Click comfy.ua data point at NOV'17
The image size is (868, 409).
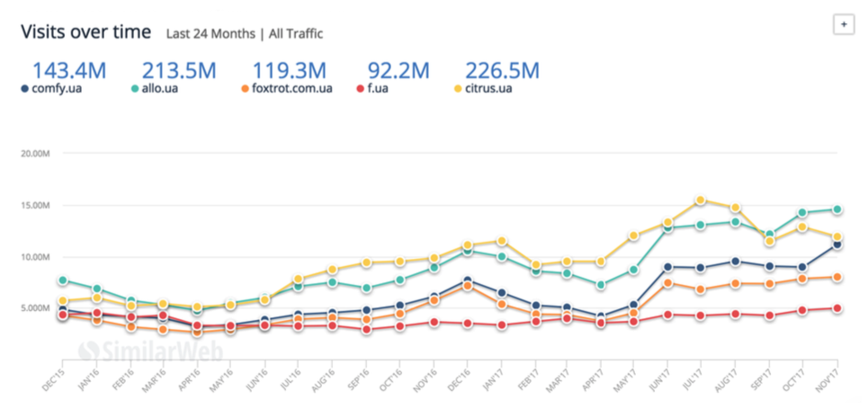(837, 245)
